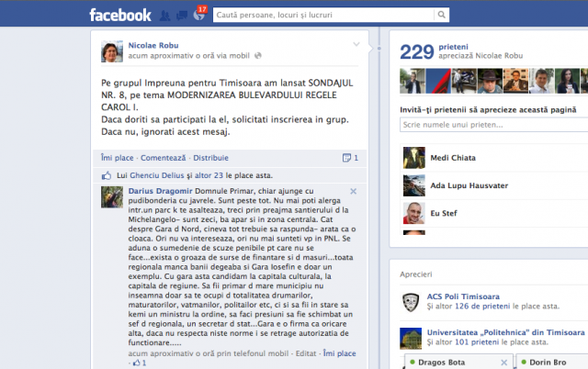This screenshot has width=588, height=369.
Task: Click 'Distribuie' to share the post
Action: tap(210, 158)
